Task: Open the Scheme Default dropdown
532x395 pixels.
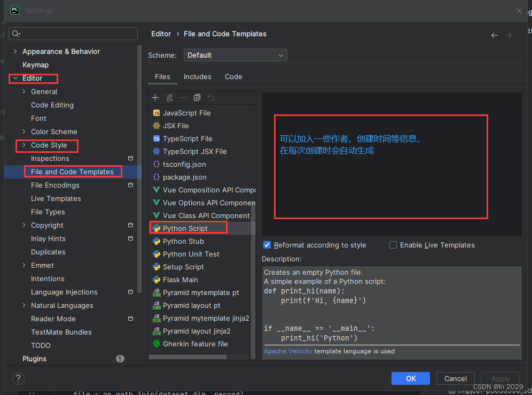Action: 235,55
